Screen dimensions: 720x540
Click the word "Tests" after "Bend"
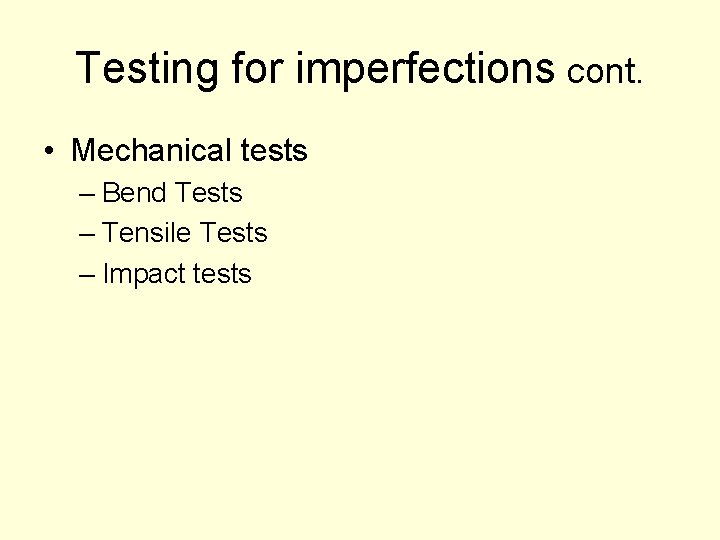208,192
